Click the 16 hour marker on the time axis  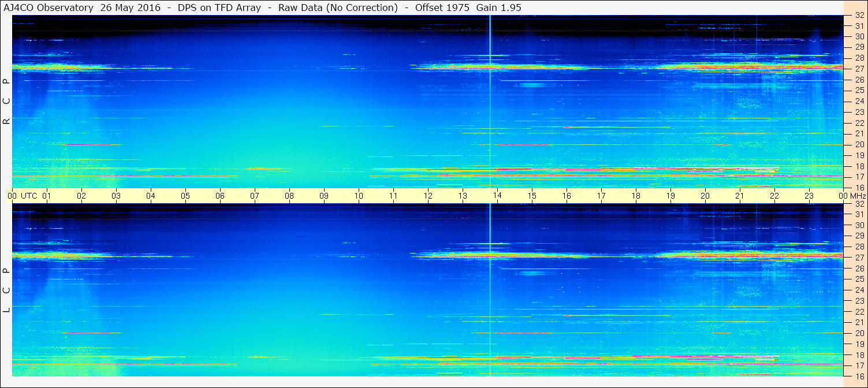567,196
